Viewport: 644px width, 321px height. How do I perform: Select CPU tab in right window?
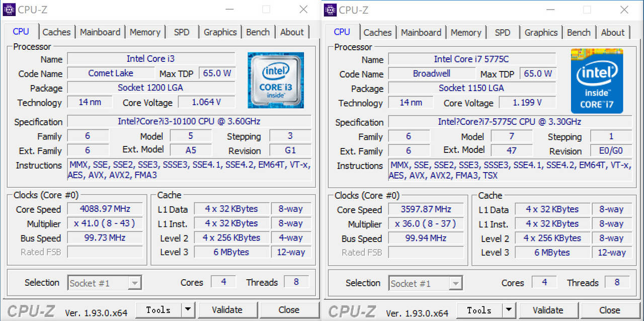342,32
